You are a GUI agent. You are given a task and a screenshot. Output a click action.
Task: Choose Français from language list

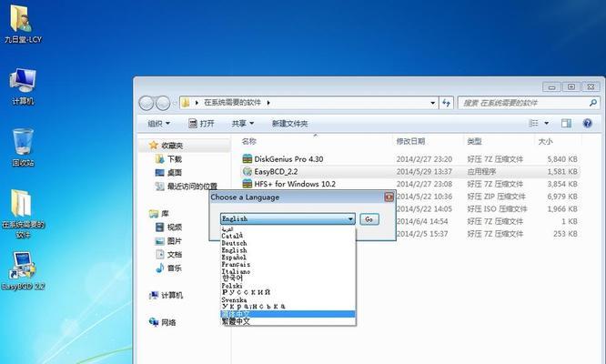[288, 264]
